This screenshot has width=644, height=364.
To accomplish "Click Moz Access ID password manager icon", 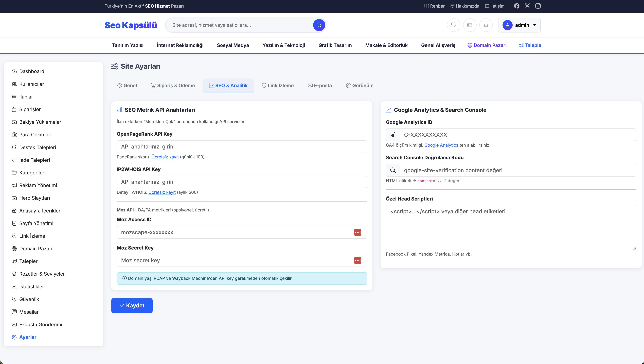I will click(357, 232).
